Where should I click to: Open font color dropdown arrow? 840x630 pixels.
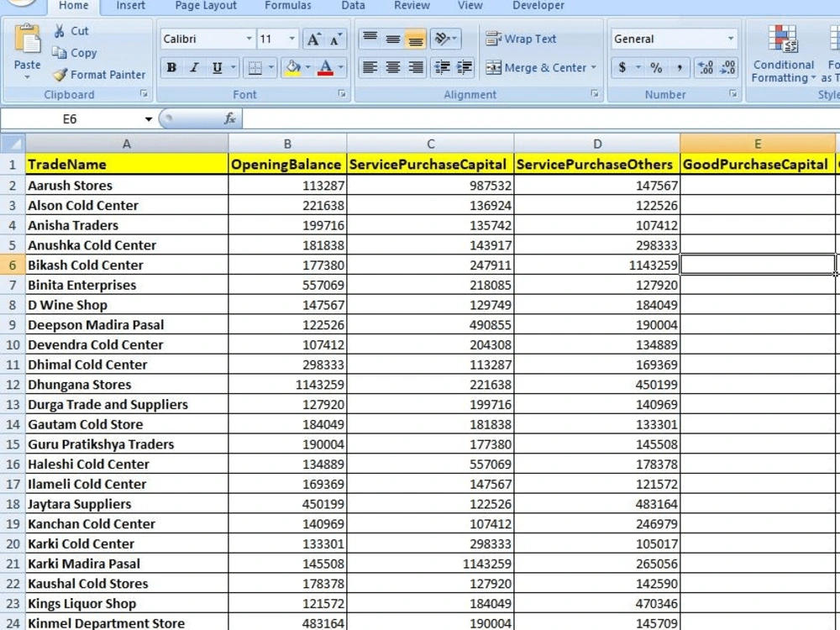point(341,67)
